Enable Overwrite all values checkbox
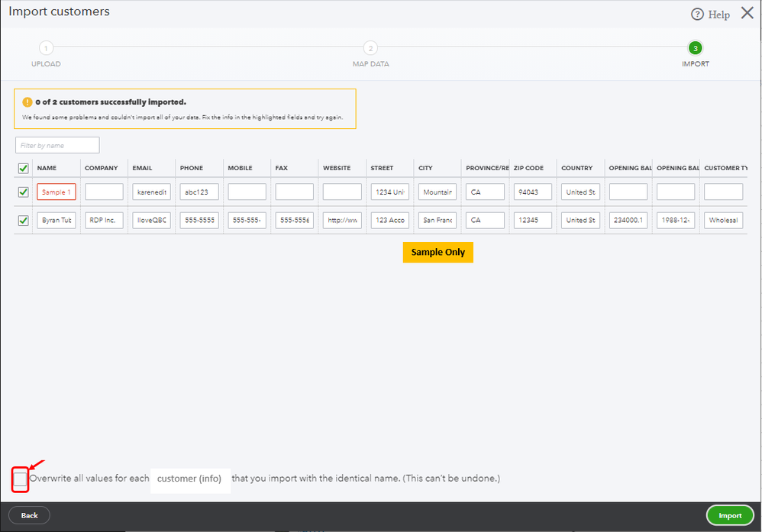The height and width of the screenshot is (532, 762). (x=21, y=479)
